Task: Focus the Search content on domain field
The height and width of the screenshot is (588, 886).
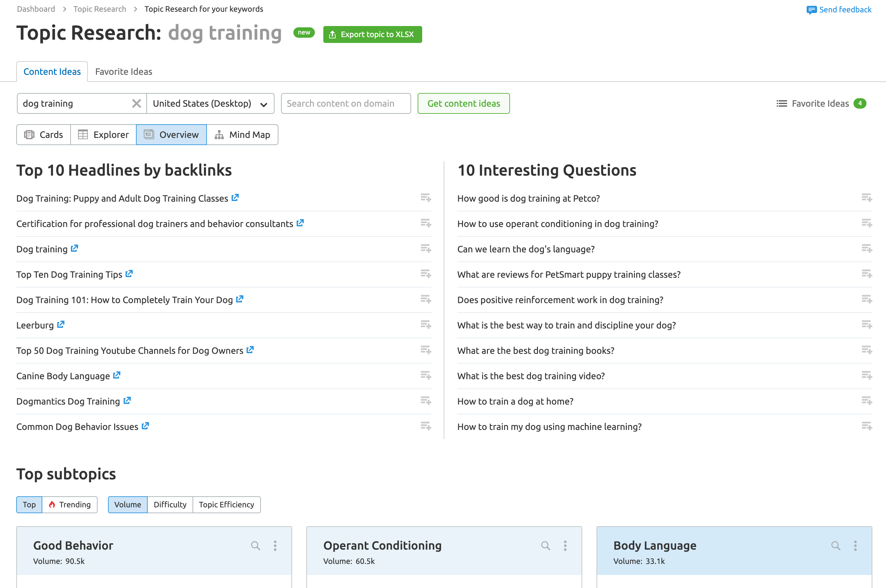Action: pyautogui.click(x=345, y=103)
